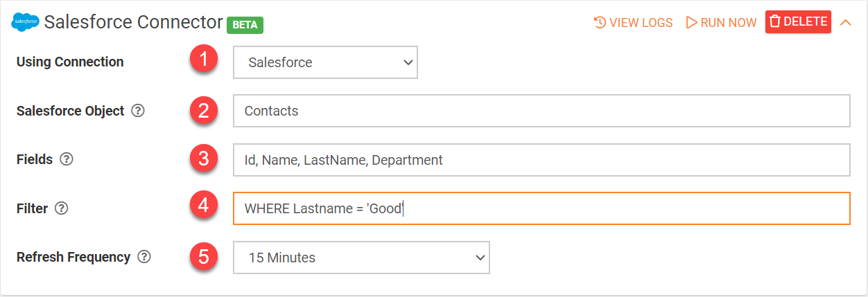Click the Salesforce cloud logo icon
This screenshot has height=297, width=868.
click(26, 22)
